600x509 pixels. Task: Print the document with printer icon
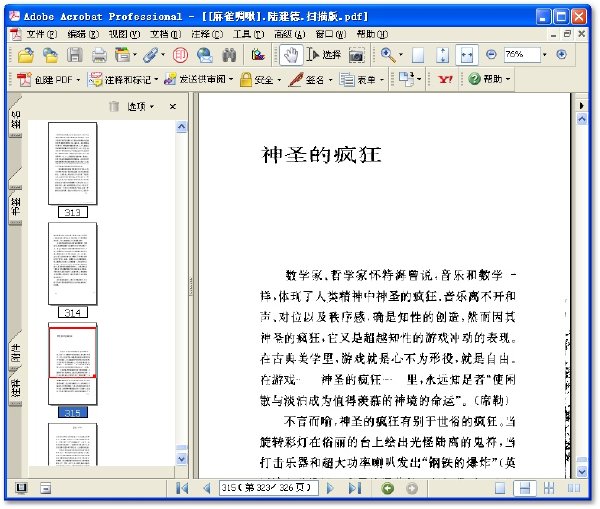tap(99, 55)
